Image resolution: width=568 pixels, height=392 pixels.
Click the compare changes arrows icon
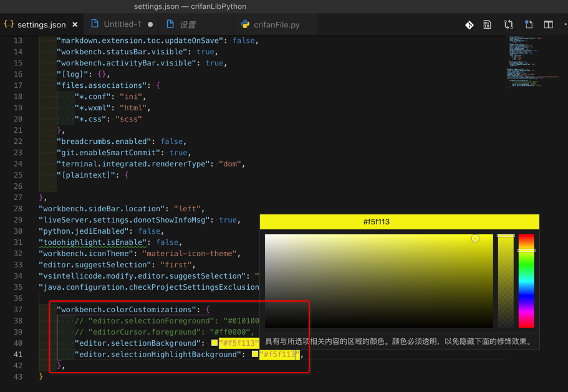tap(509, 24)
